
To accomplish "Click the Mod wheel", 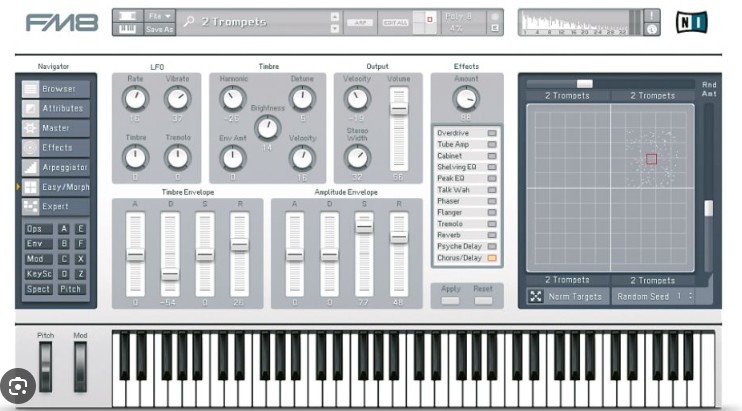I will tap(80, 367).
